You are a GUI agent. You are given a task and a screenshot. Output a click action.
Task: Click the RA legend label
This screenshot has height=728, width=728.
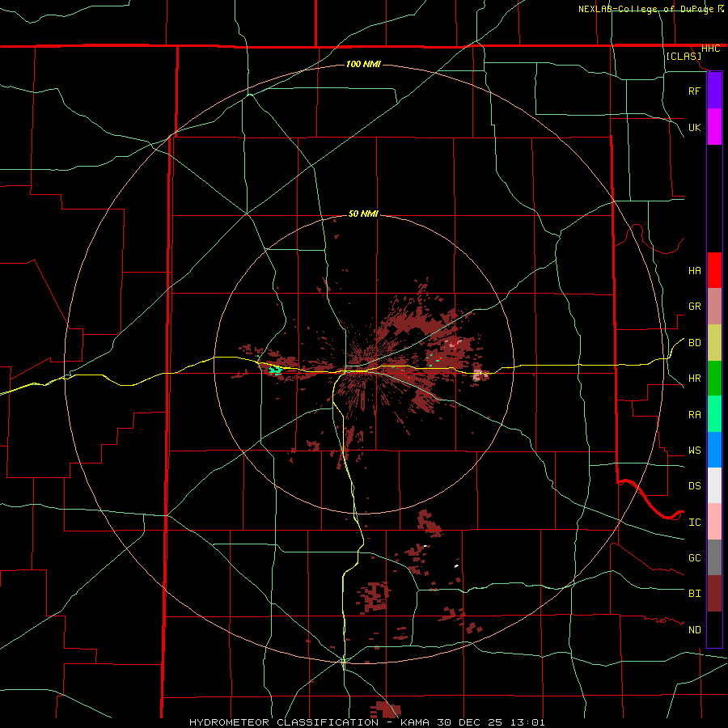pos(694,415)
